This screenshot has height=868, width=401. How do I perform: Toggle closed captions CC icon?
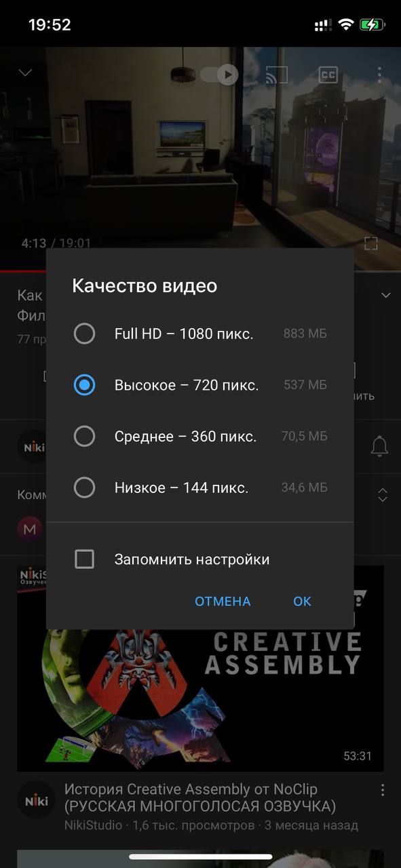click(x=328, y=75)
